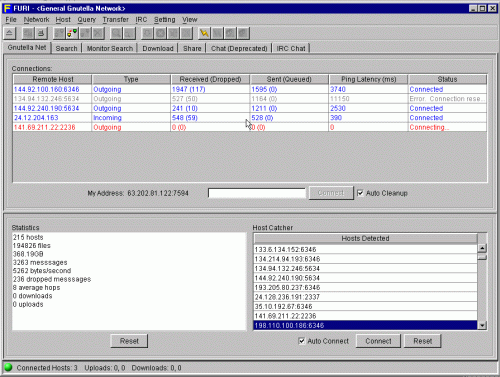This screenshot has height=377, width=500.
Task: Click the '236 dropped messsages' statistics line
Action: click(52, 279)
